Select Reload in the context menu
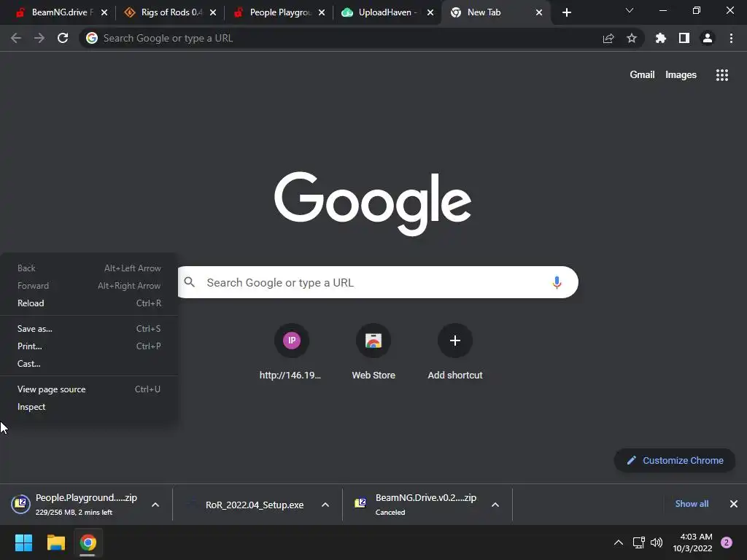The height and width of the screenshot is (560, 747). pos(89,303)
